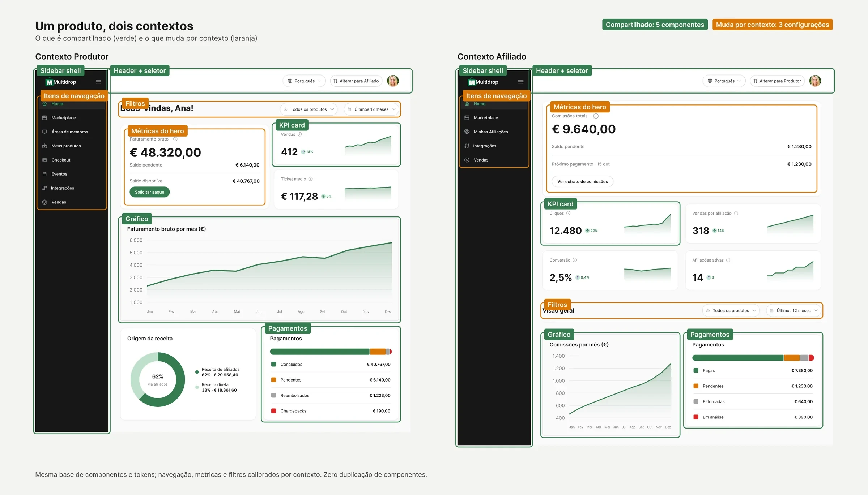Viewport: 868px width, 495px height.
Task: Click Multidrop logo in Produtor sidebar
Action: [x=61, y=82]
